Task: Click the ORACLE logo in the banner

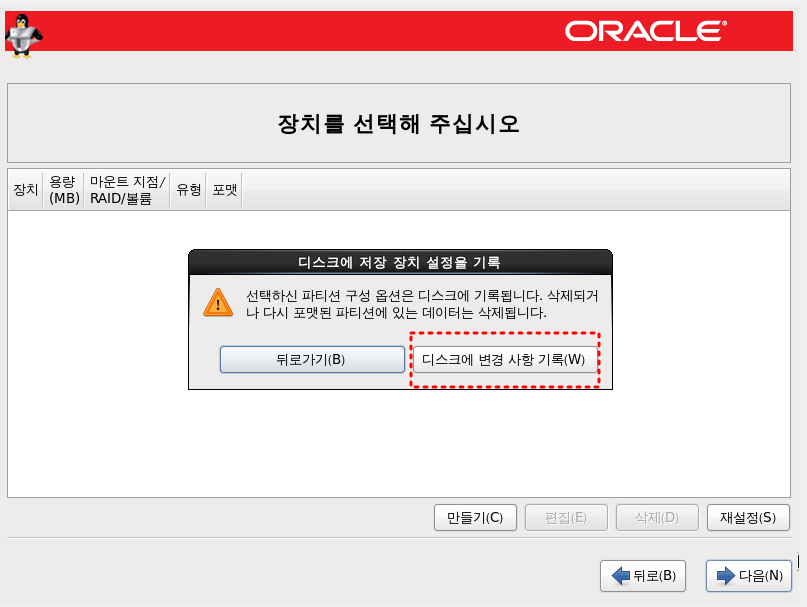Action: tap(646, 31)
